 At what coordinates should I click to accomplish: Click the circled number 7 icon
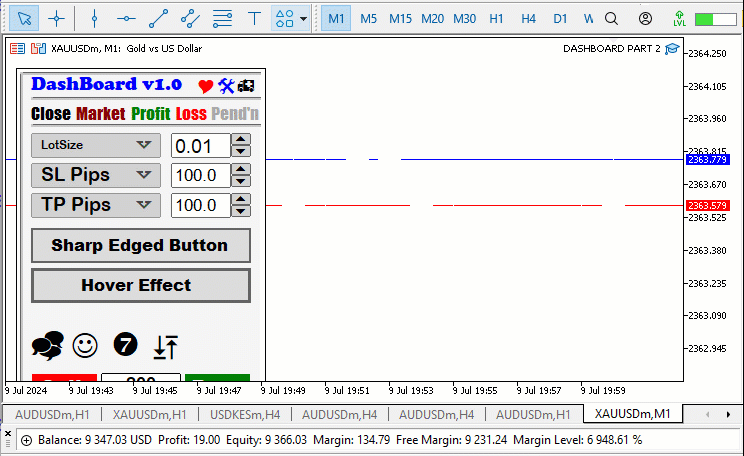point(126,344)
